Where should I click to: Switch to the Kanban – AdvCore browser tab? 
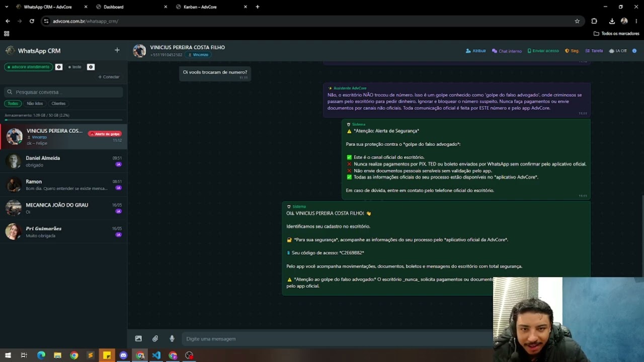click(x=211, y=7)
